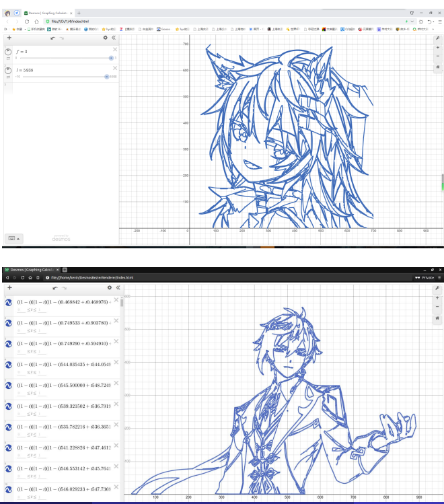This screenshot has width=444, height=504.
Task: Click user avatar icon in top browser
Action: pos(7,13)
